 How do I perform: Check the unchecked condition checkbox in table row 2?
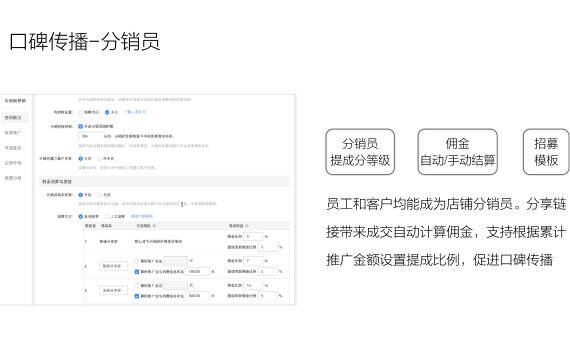coord(137,261)
